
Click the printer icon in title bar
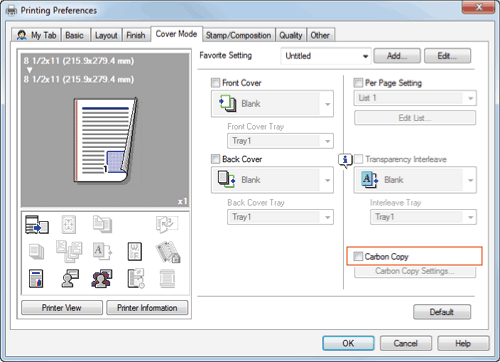click(11, 11)
